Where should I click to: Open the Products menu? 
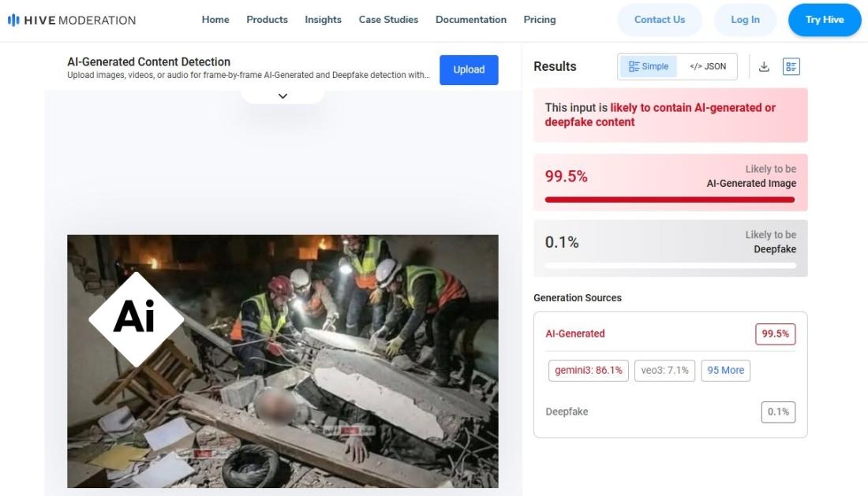click(267, 20)
